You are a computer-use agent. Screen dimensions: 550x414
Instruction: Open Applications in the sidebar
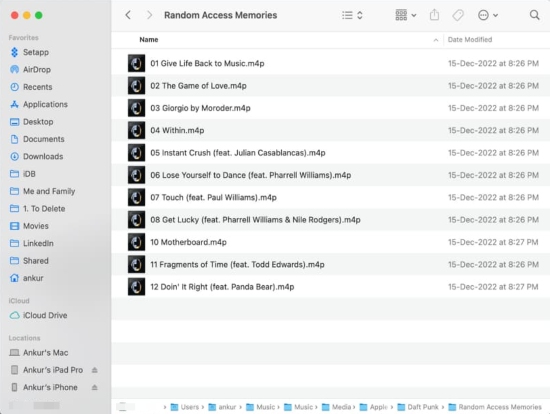(39, 104)
